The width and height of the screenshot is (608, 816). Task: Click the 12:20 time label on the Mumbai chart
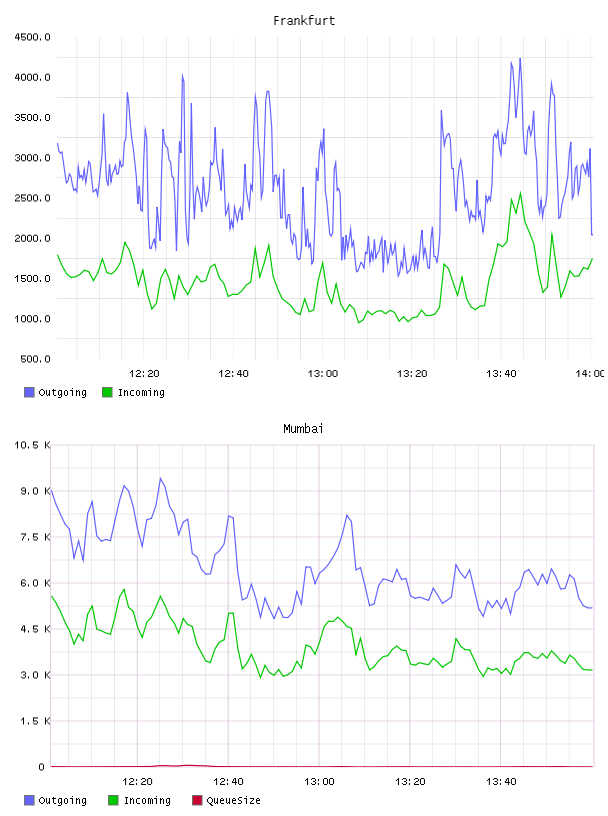[x=137, y=782]
